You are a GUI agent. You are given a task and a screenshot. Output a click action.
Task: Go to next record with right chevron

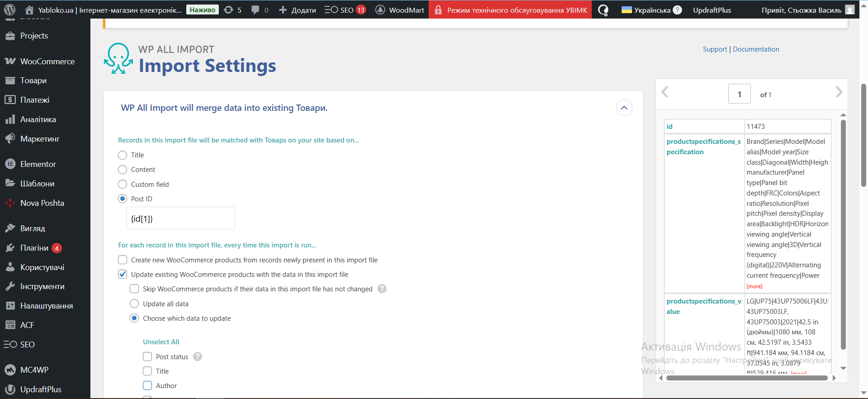click(x=839, y=92)
